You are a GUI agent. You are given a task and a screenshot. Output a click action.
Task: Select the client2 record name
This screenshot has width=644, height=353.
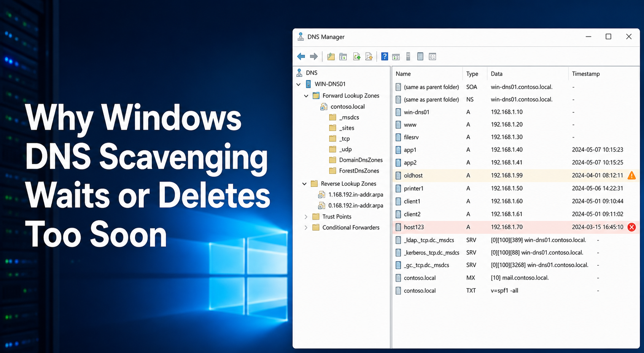point(412,214)
